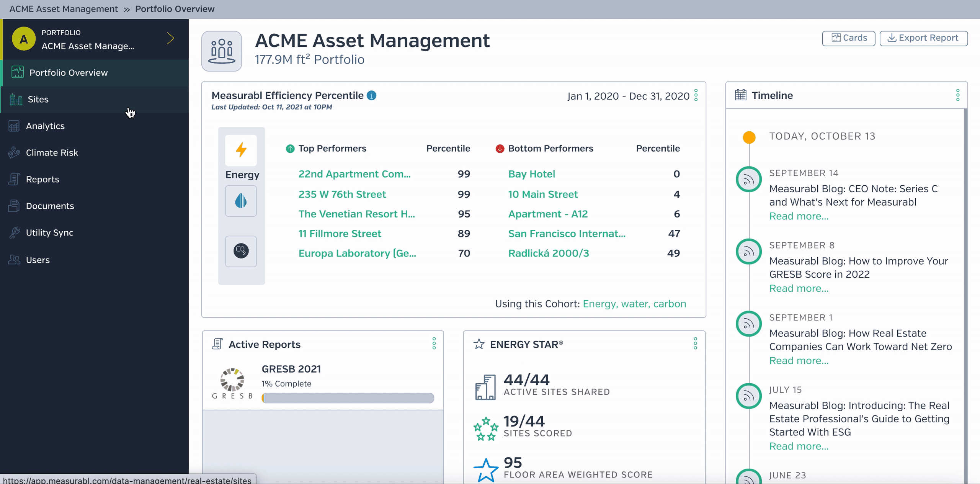Click the GRESB logo in Active Reports
This screenshot has width=980, height=484.
coord(232,384)
